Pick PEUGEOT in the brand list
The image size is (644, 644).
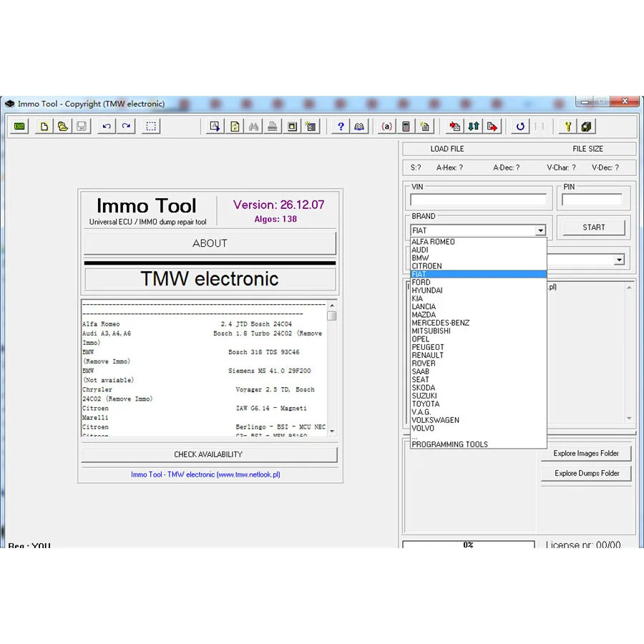point(479,347)
